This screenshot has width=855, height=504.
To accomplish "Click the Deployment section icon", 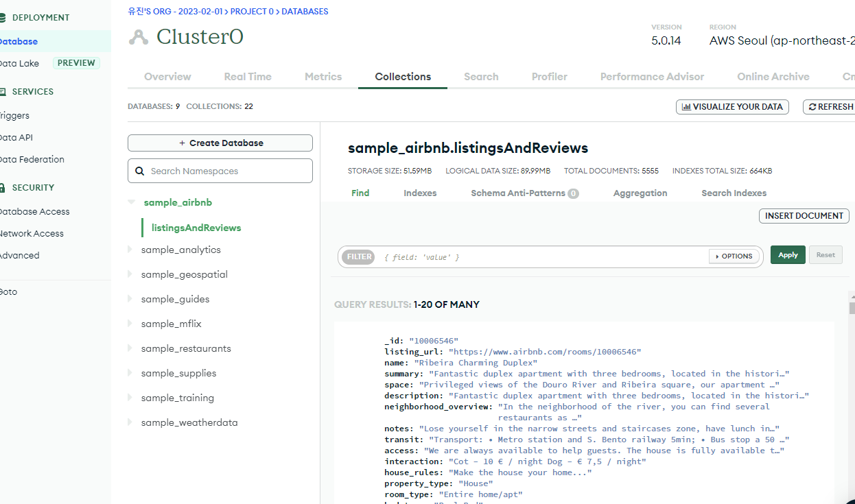I will (x=3, y=17).
